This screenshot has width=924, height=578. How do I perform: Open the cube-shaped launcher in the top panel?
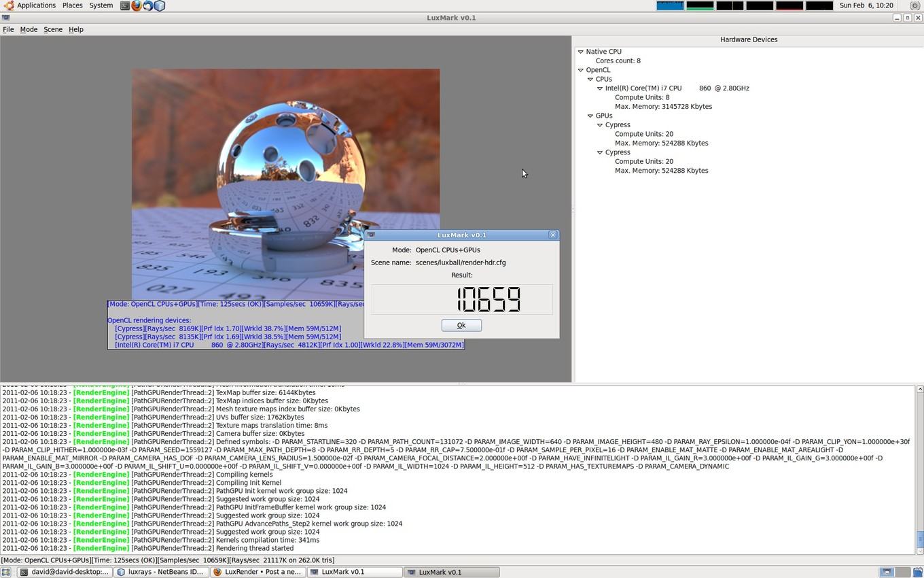pos(160,5)
